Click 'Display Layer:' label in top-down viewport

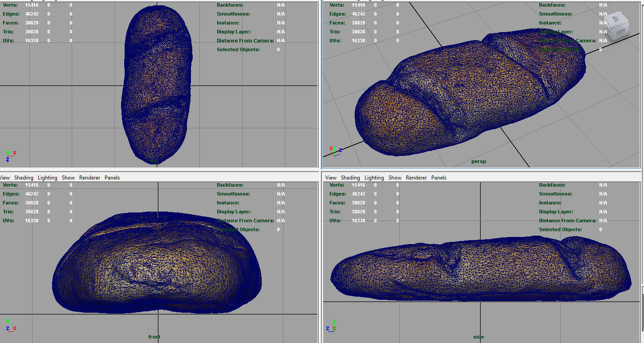[234, 32]
